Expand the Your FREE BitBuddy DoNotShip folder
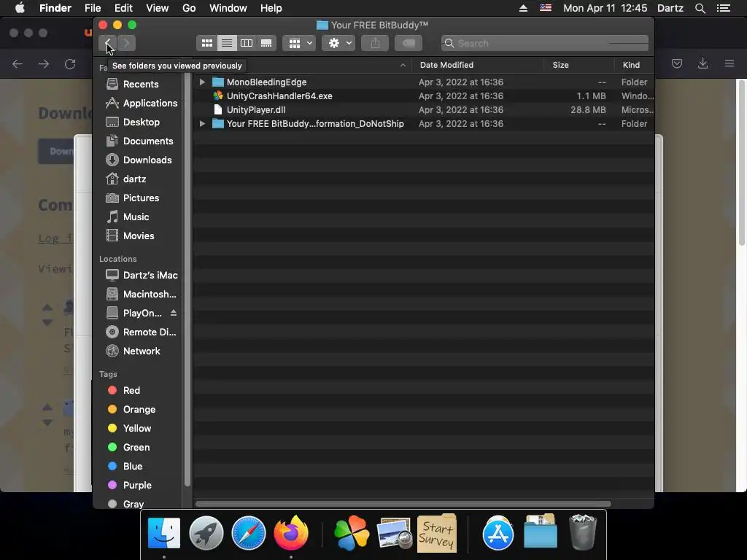747x560 pixels. point(203,124)
